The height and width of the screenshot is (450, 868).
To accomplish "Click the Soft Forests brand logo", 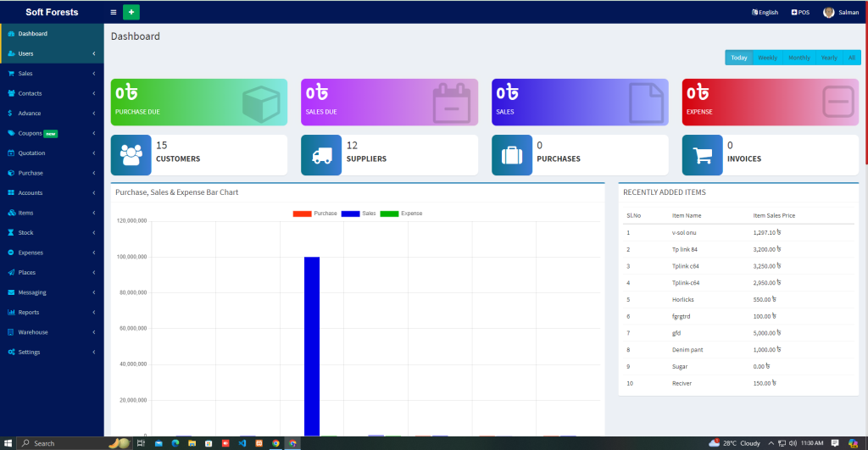I will (52, 13).
